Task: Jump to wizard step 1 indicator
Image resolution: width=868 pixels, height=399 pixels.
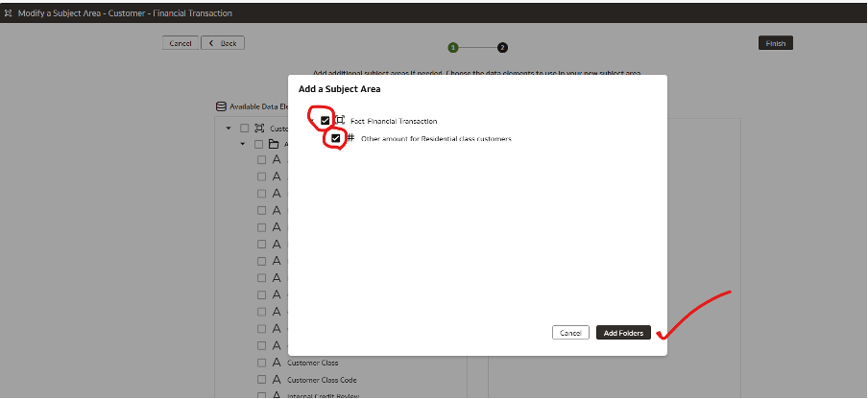Action: point(452,47)
